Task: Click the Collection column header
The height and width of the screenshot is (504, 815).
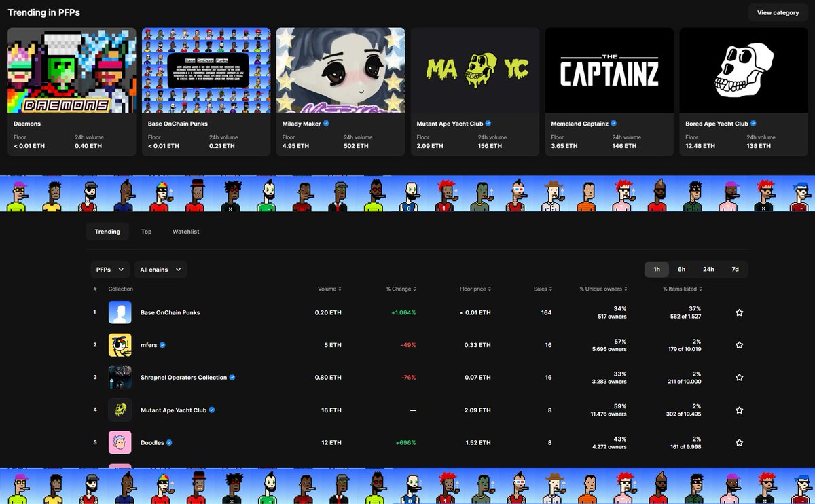Action: 121,289
